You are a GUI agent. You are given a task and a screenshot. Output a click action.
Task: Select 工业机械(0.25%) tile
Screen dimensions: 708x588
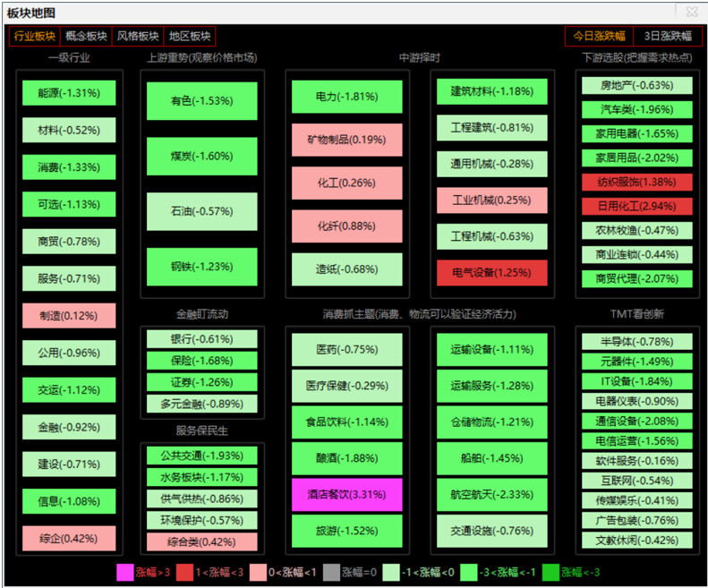click(492, 200)
